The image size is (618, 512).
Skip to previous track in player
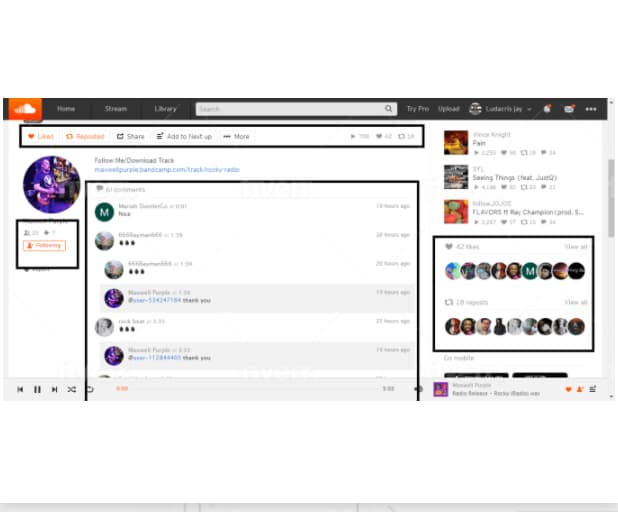20,389
